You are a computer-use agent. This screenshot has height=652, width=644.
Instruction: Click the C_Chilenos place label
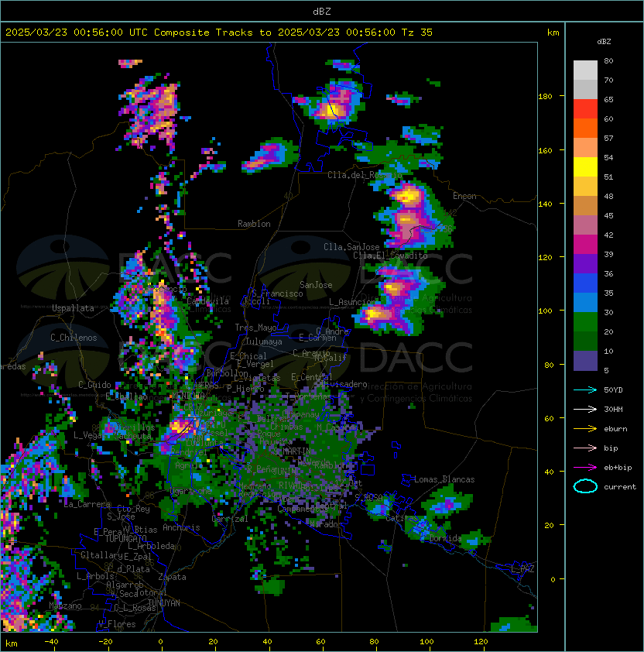pos(74,338)
